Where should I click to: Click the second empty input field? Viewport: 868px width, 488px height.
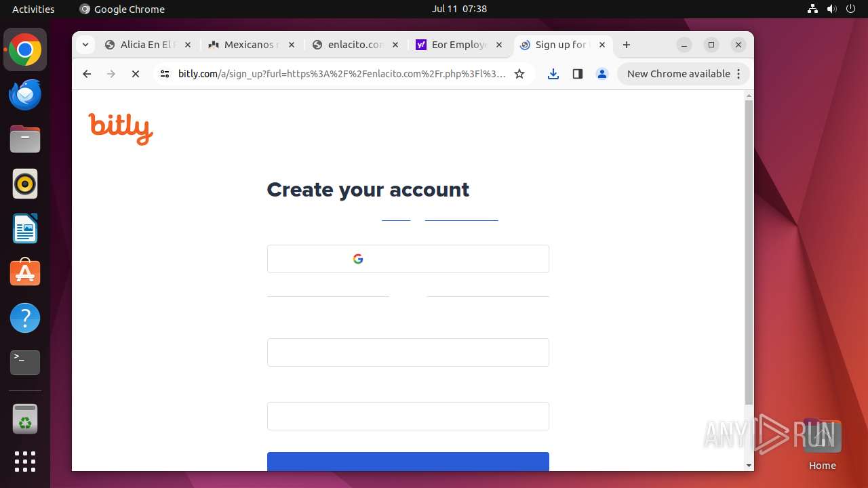(408, 416)
